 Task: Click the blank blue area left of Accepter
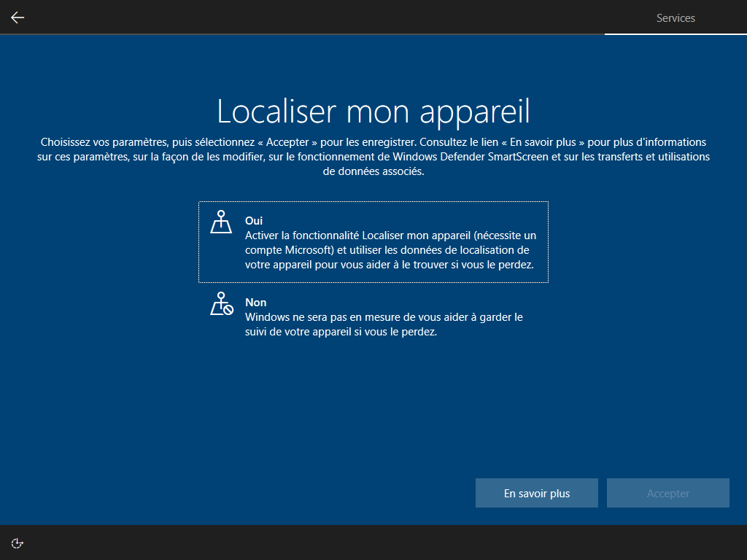pos(292,494)
